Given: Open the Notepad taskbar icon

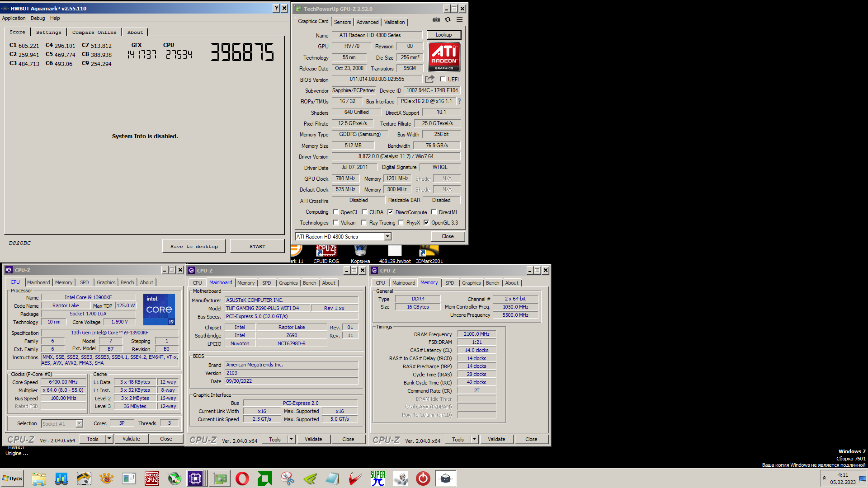Looking at the screenshot, I should tap(333, 479).
